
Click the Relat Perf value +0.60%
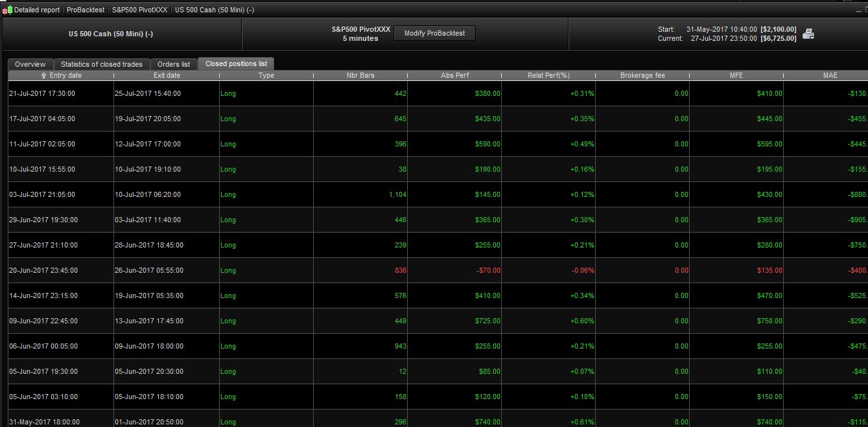pyautogui.click(x=582, y=321)
